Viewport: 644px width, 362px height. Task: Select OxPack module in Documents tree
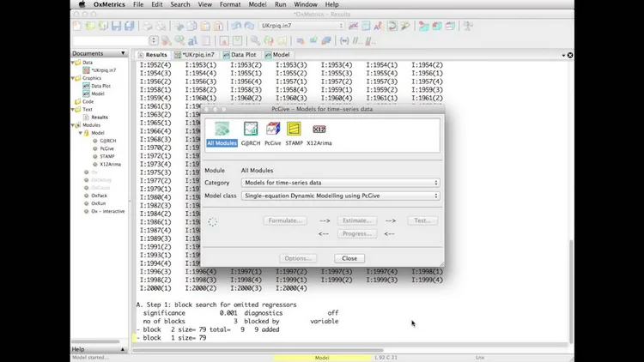coord(99,196)
